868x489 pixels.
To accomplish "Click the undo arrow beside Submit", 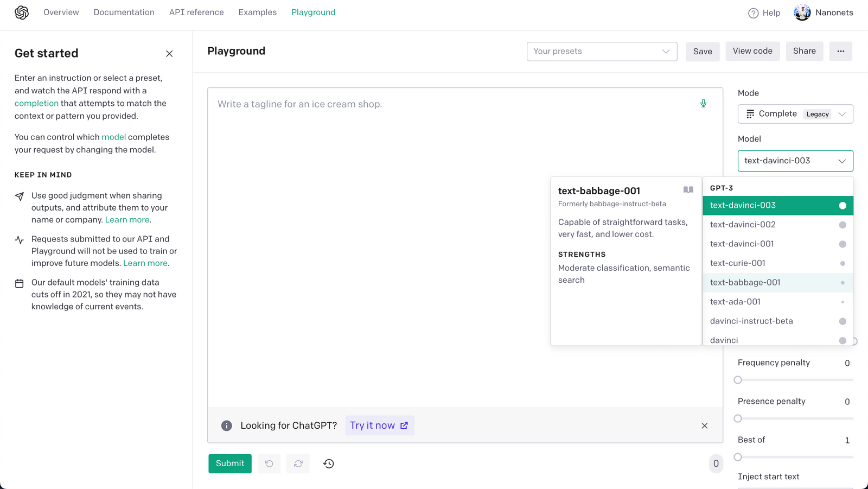I will pyautogui.click(x=269, y=463).
